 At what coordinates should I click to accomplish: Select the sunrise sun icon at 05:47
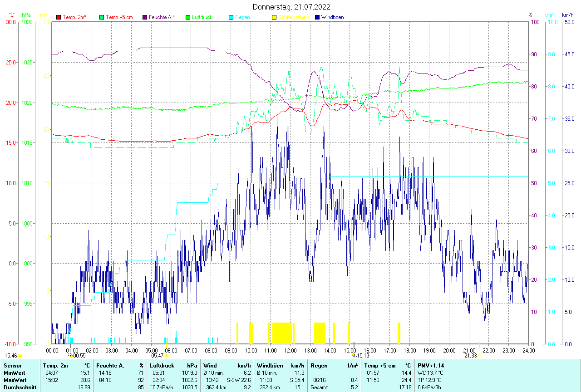(167, 356)
